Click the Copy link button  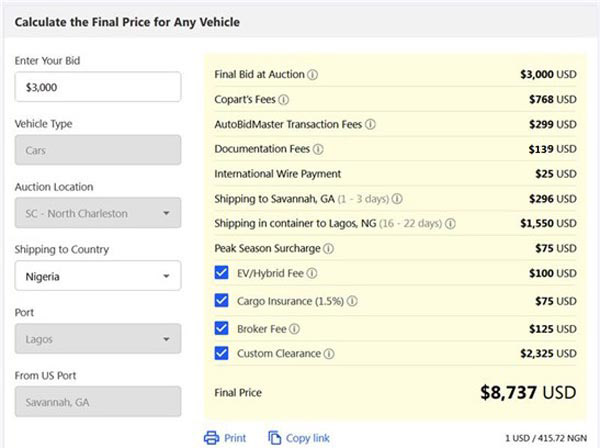pos(298,437)
